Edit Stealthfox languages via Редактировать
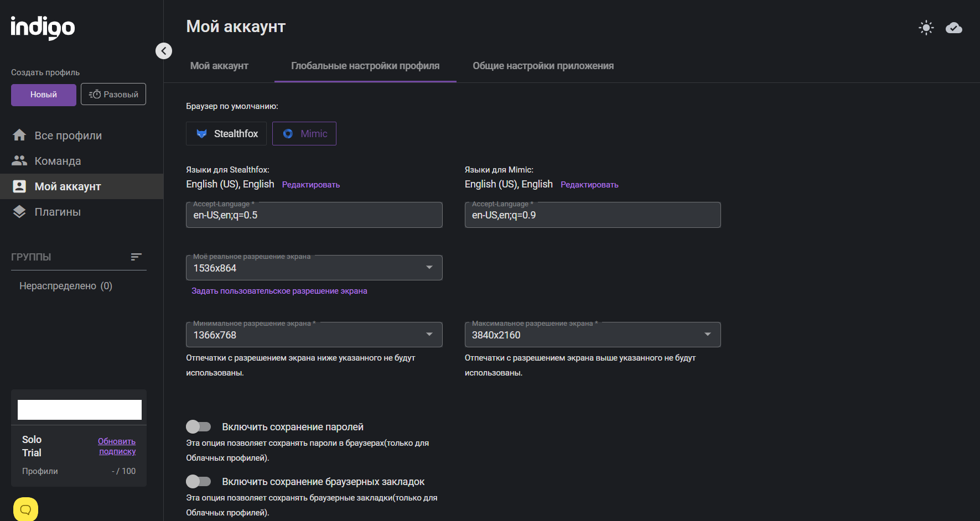Viewport: 980px width, 521px height. point(311,185)
